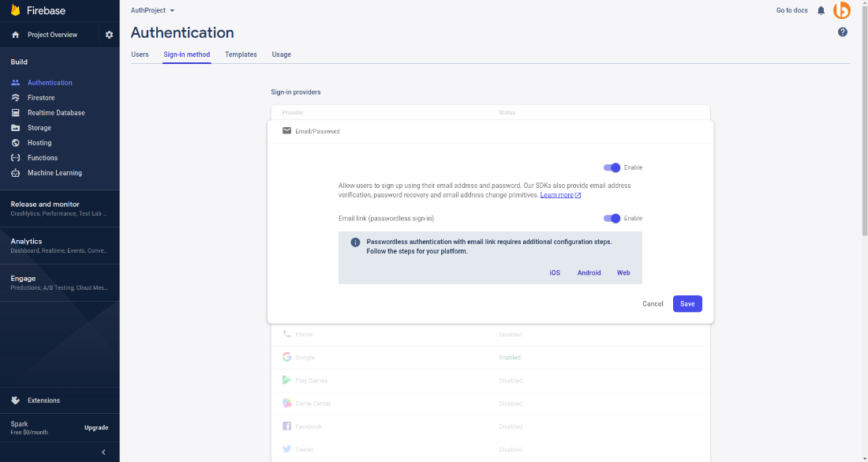Screen dimensions: 868x462
Task: Toggle the Email/Password Enable switch
Action: 612,167
